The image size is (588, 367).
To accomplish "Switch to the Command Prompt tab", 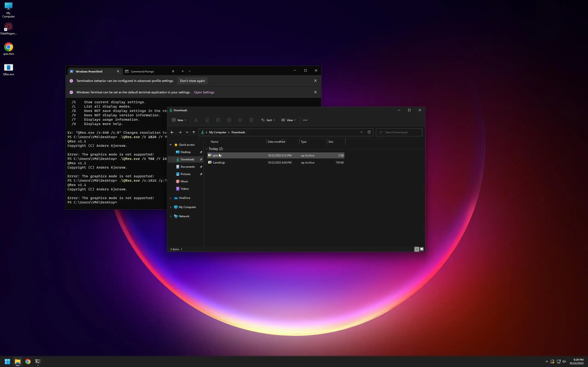I will [142, 72].
